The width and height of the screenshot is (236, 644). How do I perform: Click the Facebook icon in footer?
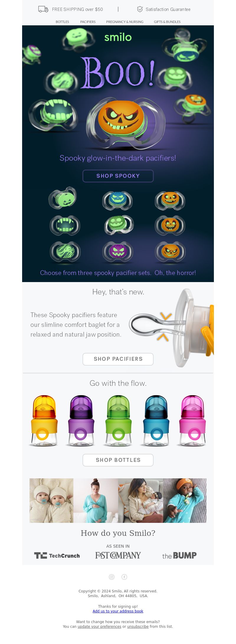coord(124,577)
